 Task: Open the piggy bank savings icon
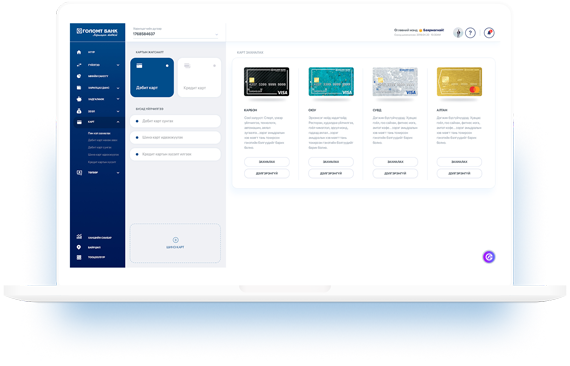pyautogui.click(x=79, y=99)
